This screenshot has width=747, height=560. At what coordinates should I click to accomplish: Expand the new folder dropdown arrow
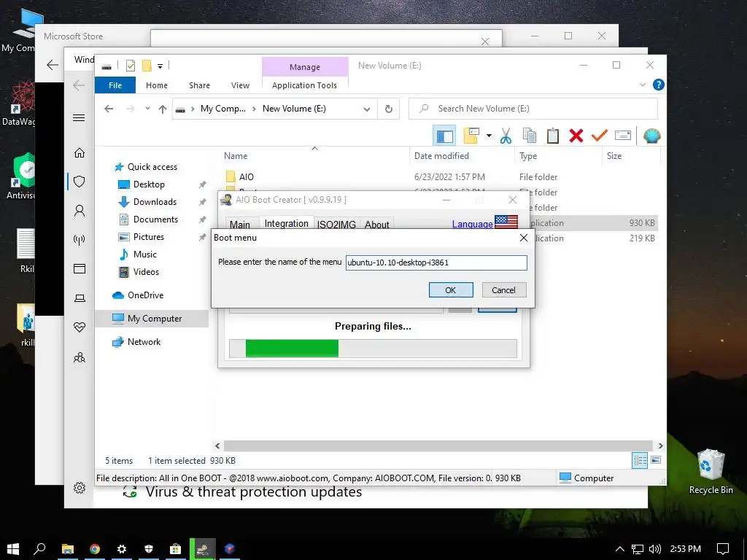pyautogui.click(x=489, y=136)
